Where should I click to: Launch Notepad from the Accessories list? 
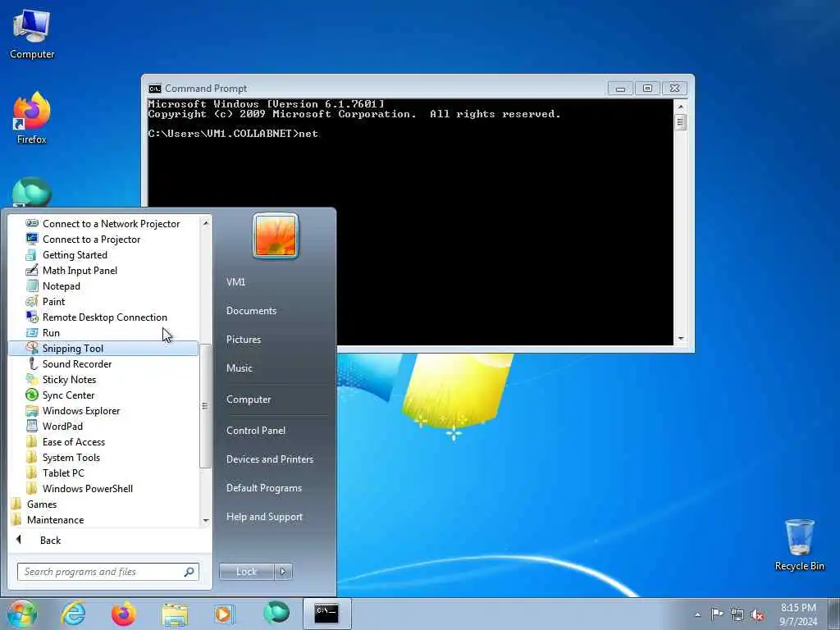[103, 286]
